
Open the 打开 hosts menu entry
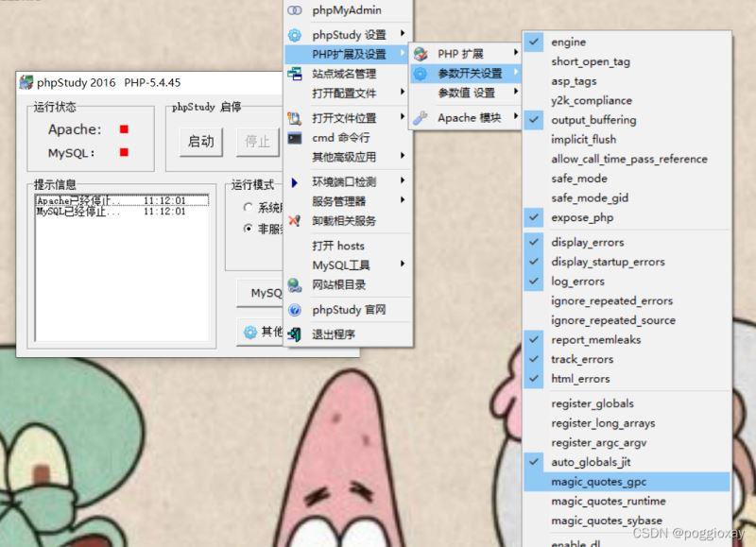pos(338,246)
